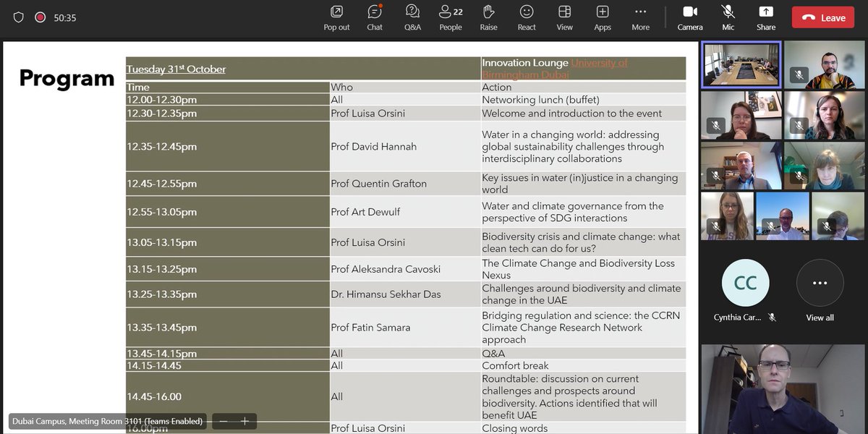The height and width of the screenshot is (434, 868).
Task: Click the Q&A action cell in table
Action: [583, 354]
